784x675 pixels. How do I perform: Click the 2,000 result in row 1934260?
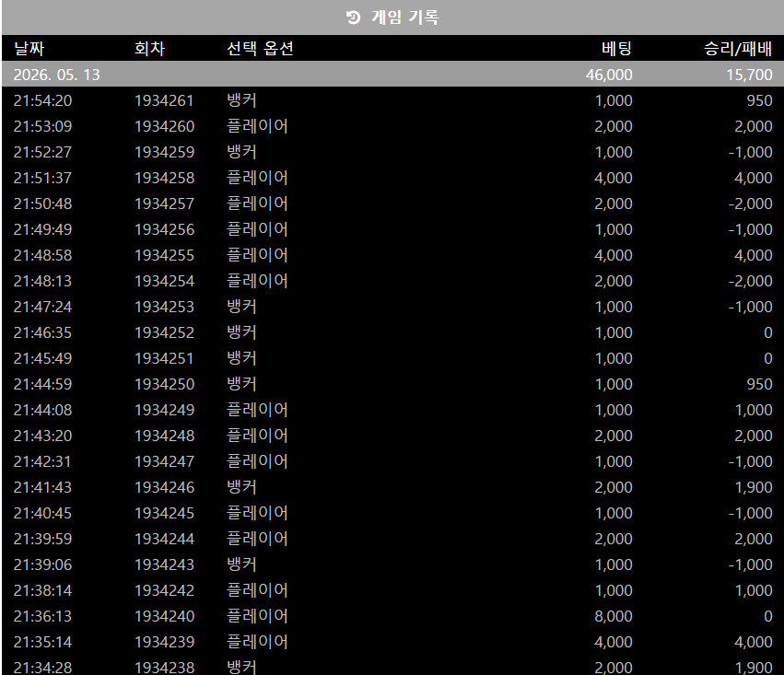pyautogui.click(x=754, y=126)
